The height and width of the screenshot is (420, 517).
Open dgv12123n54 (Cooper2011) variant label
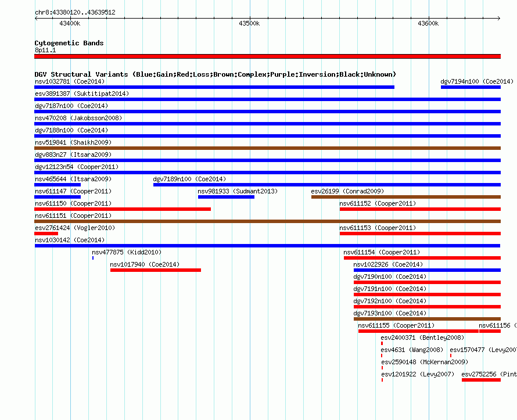click(77, 167)
